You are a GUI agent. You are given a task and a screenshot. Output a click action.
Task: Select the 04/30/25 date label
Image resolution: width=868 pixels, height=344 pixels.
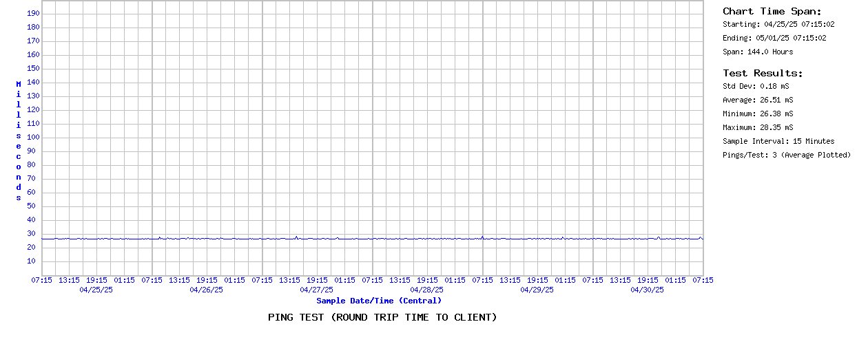[648, 290]
